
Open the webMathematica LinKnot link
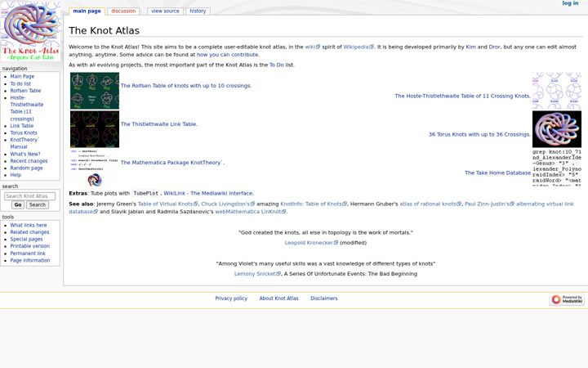coord(251,212)
